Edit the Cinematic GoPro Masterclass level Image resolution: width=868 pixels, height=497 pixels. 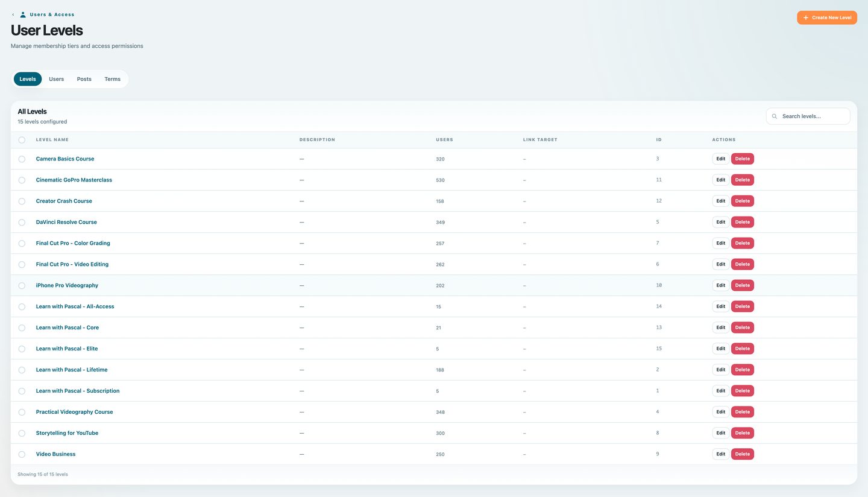721,180
